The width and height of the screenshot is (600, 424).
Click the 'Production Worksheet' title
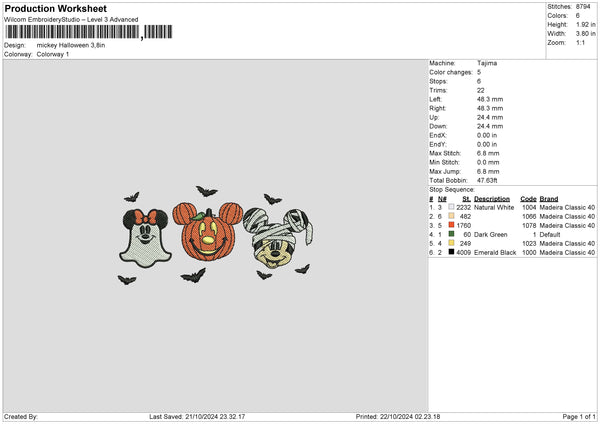point(56,8)
